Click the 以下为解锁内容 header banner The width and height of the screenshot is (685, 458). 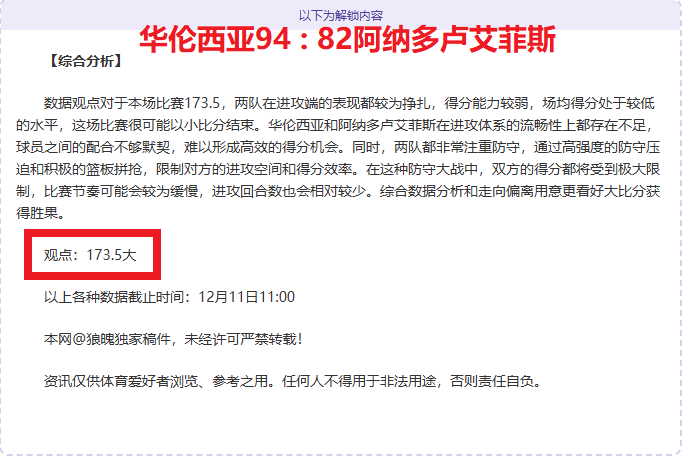point(341,16)
